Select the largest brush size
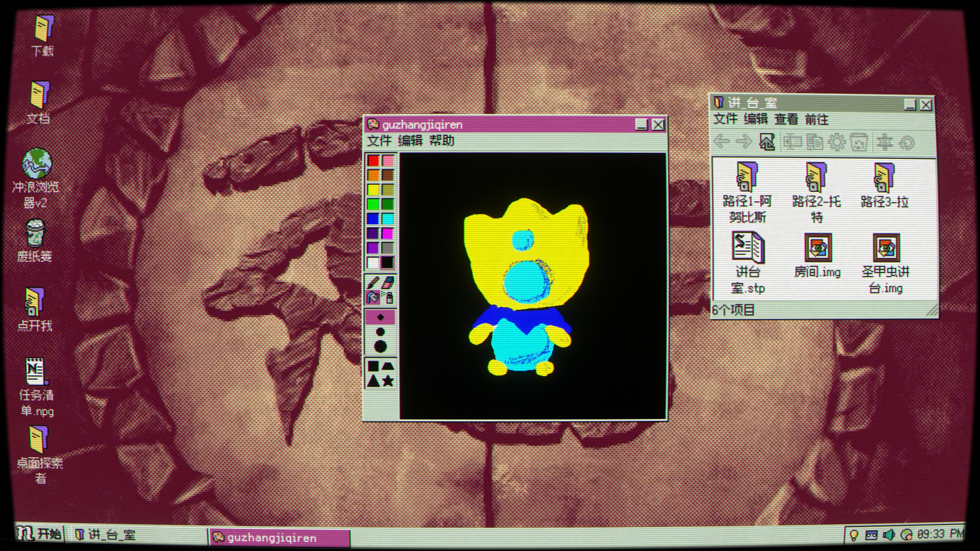Screen dimensions: 980x551 tap(380, 347)
